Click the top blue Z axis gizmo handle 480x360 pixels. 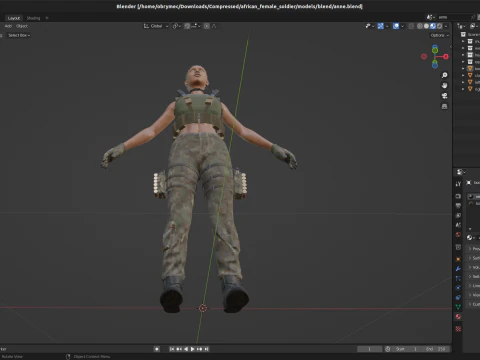pyautogui.click(x=435, y=47)
